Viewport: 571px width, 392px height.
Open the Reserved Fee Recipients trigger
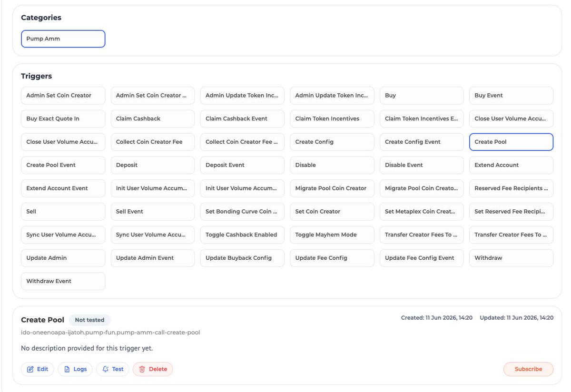click(511, 188)
